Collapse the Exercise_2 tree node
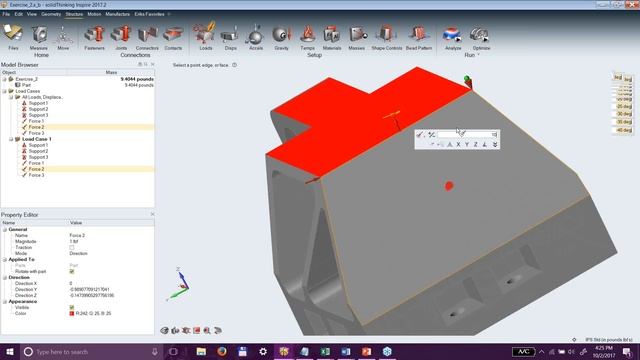Screen dimensions: 640x360 pyautogui.click(x=4, y=79)
